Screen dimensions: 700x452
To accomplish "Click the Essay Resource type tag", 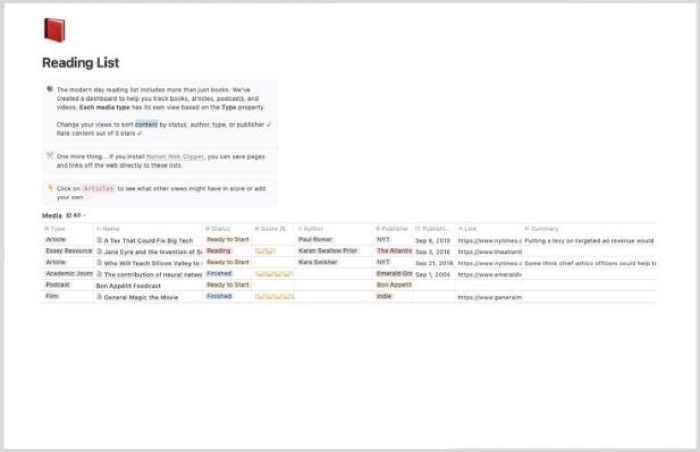I will click(69, 251).
